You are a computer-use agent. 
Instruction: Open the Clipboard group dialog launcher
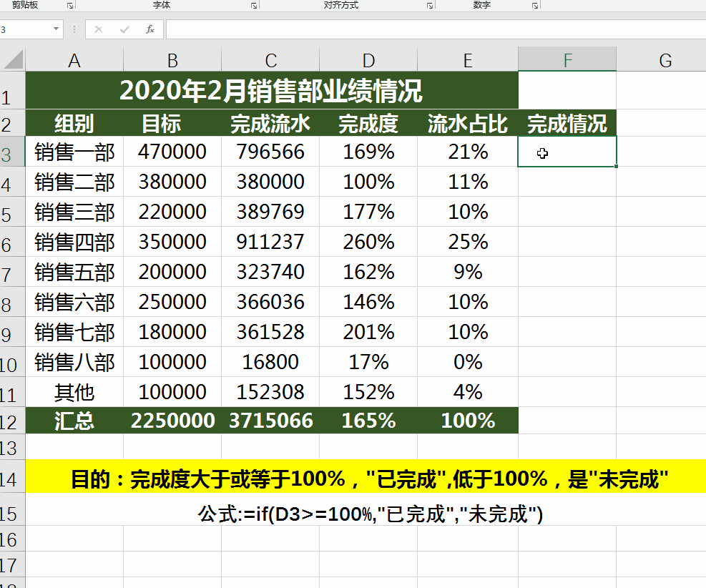click(70, 6)
